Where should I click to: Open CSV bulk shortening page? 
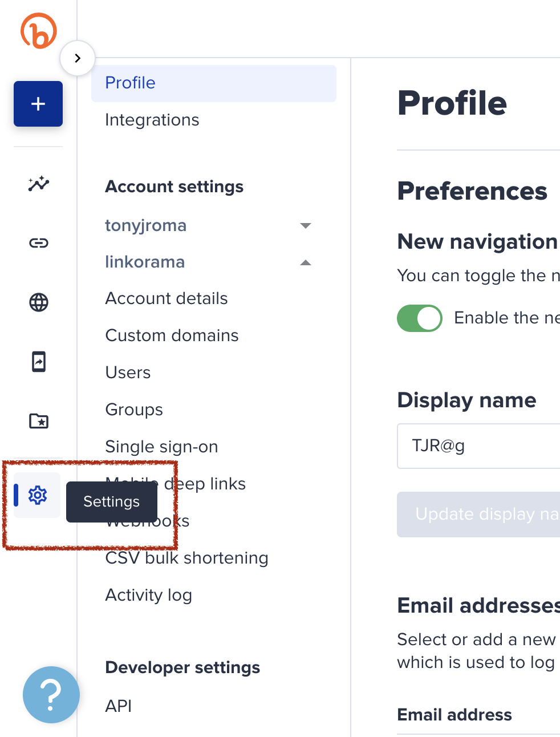187,558
